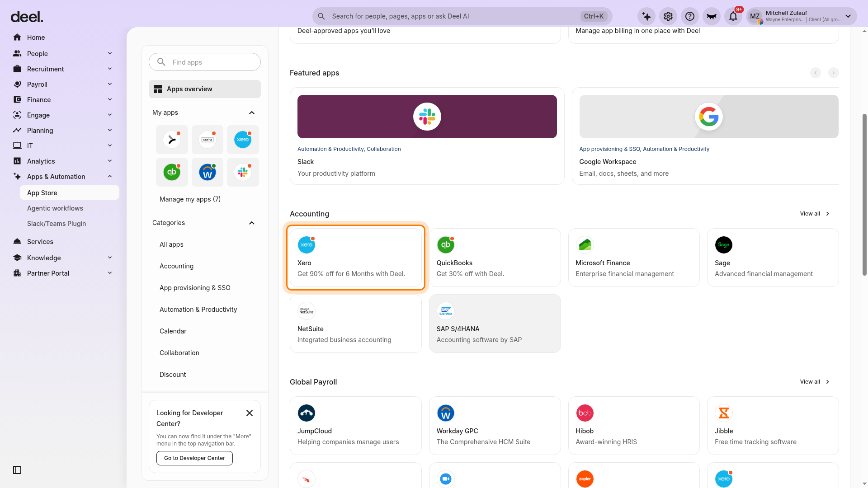Select the Calendar category

[173, 331]
